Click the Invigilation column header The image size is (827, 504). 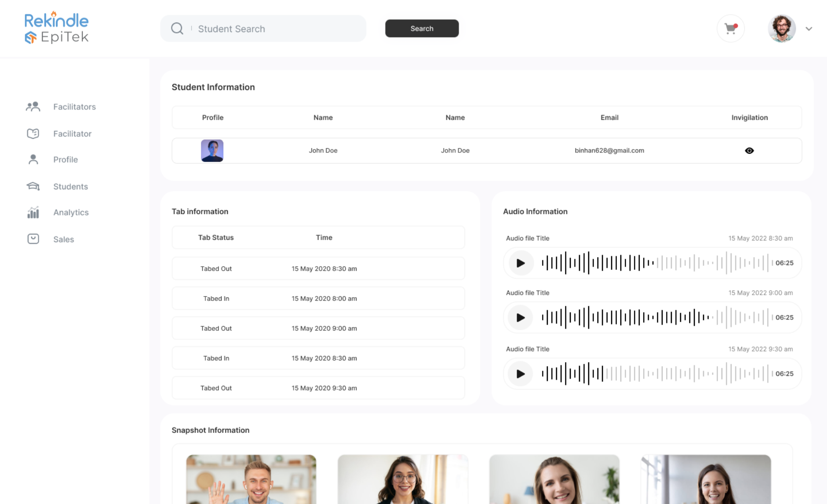(749, 117)
